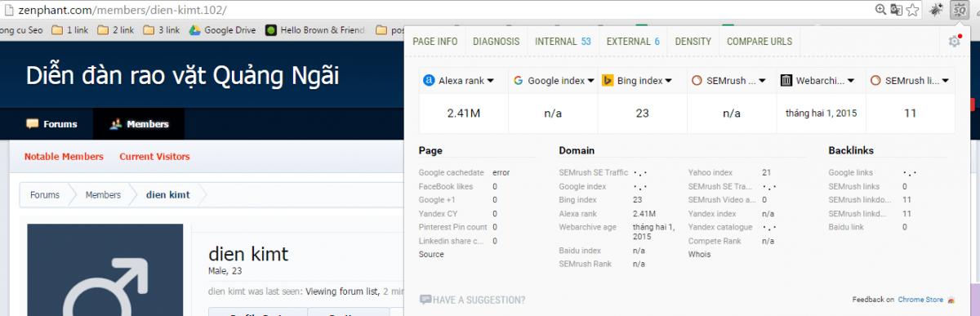Viewport: 980px width, 316px height.
Task: Click the 'tháng hai 1, 2015' table cell
Action: click(821, 113)
